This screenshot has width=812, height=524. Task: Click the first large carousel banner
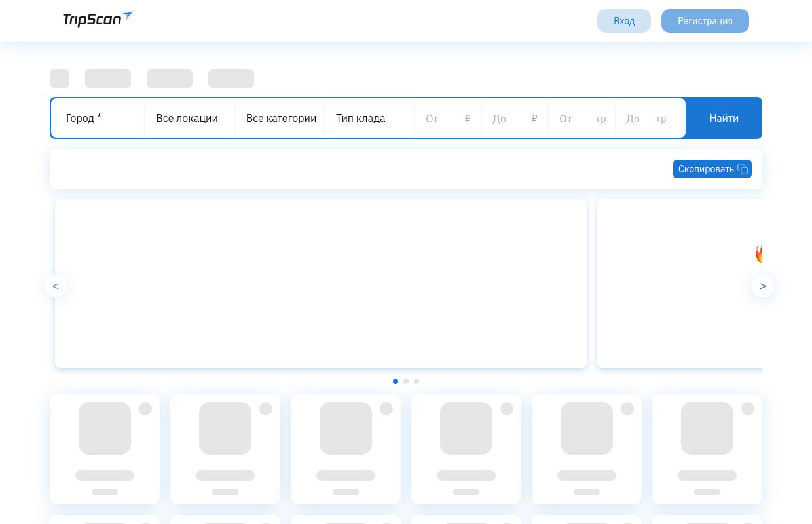point(321,284)
